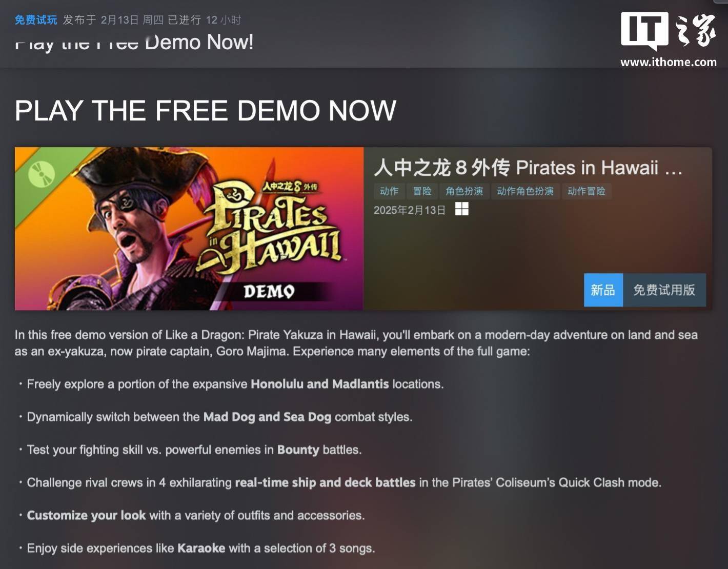Open the Pirates in Hawaii demo banner image
728x569 pixels.
189,229
